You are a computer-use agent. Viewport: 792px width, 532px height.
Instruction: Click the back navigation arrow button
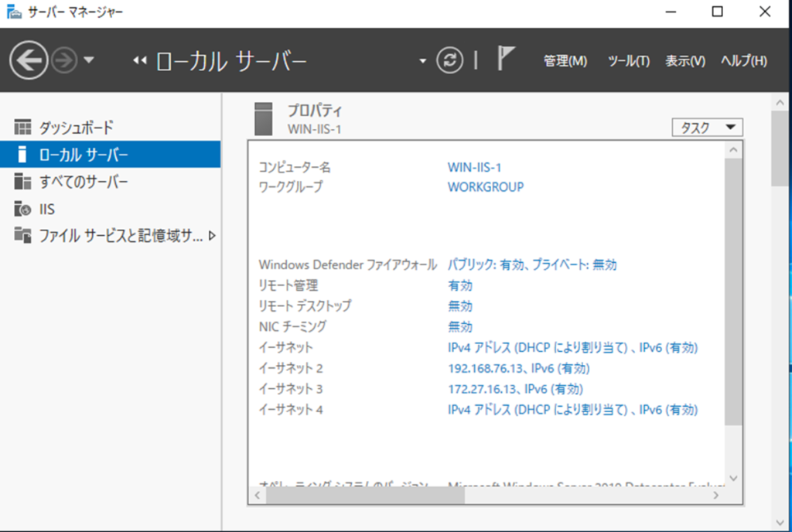(x=29, y=61)
